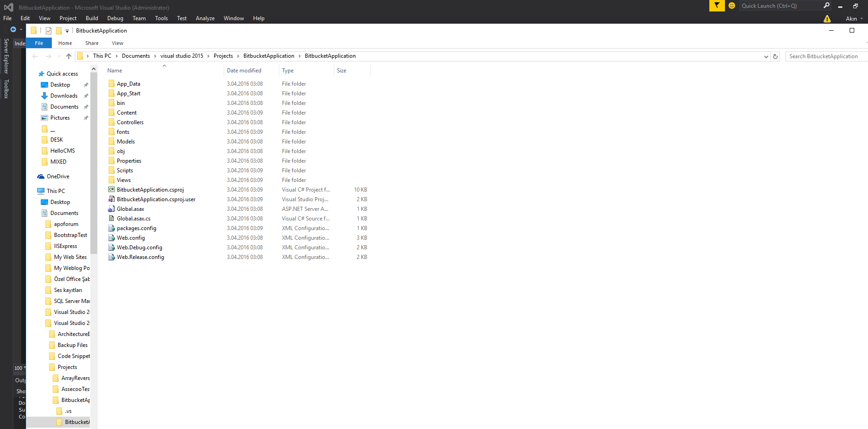Screen dimensions: 868x429
Task: Expand the chevron after Documents in address bar
Action: point(155,56)
